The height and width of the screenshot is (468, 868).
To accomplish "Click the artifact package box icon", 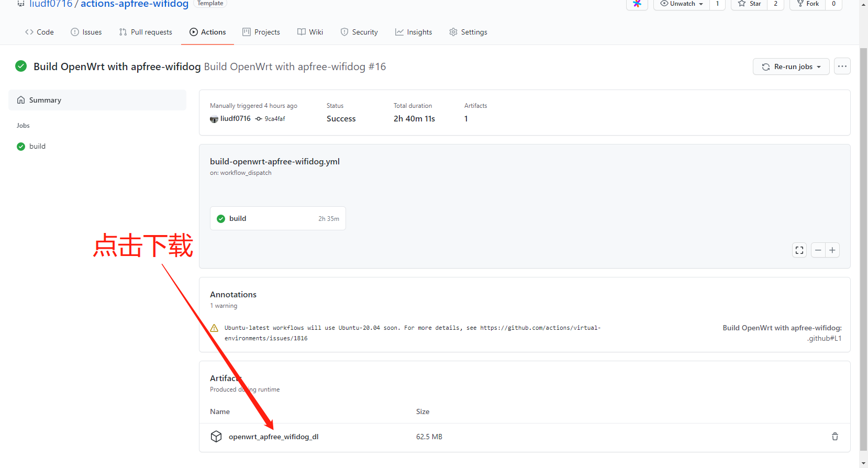I will pyautogui.click(x=216, y=437).
